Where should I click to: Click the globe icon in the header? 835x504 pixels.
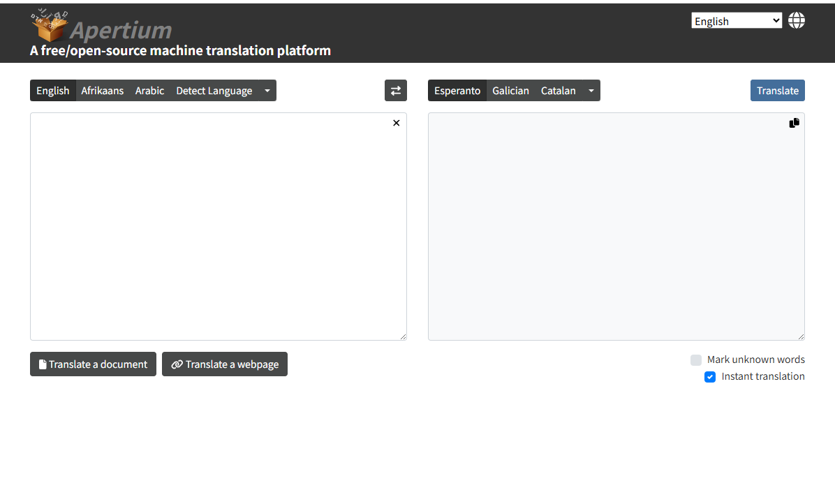click(797, 21)
